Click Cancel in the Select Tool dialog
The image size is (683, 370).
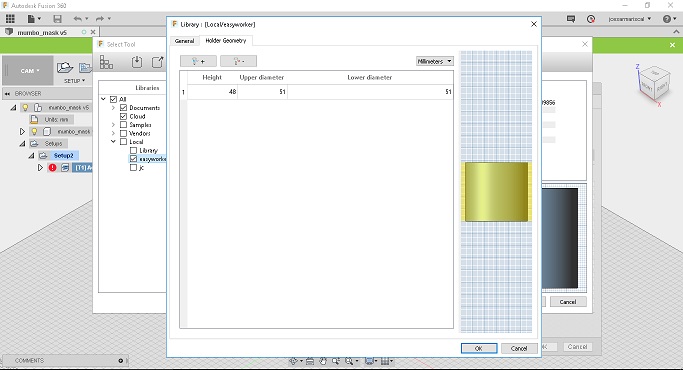(568, 302)
